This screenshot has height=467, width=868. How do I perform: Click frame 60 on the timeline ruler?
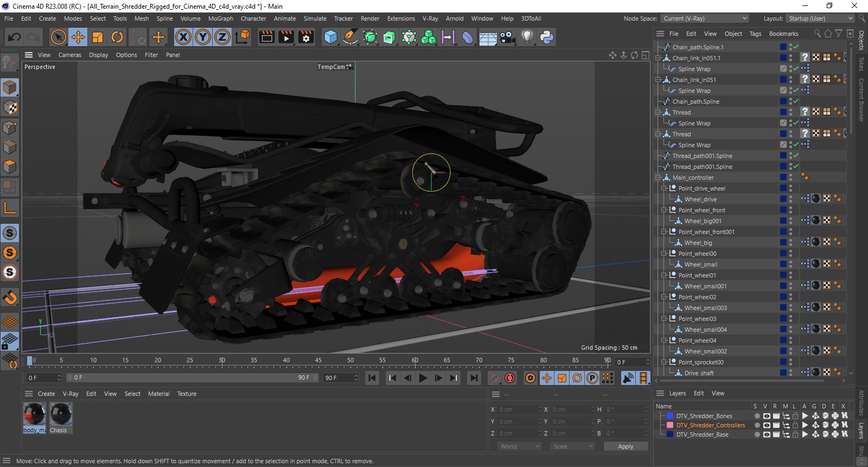415,361
